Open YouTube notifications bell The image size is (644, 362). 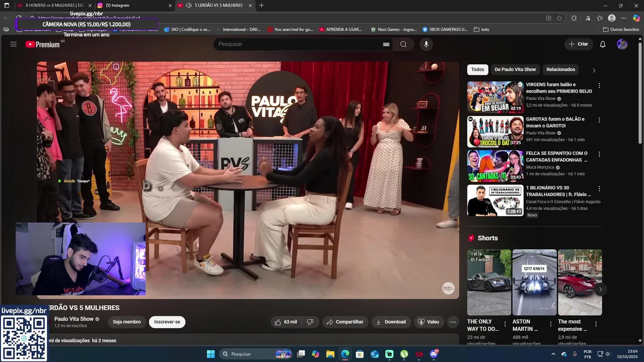603,44
